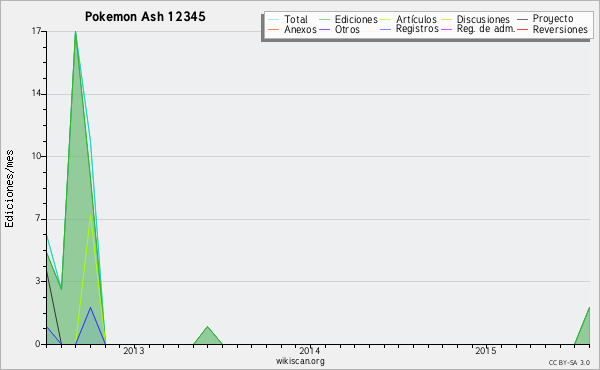Click the cyan Total legend line swatch
The height and width of the screenshot is (370, 600).
pyautogui.click(x=274, y=19)
